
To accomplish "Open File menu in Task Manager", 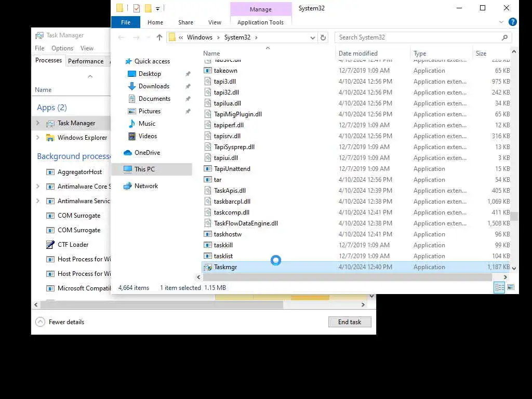I will click(x=39, y=48).
